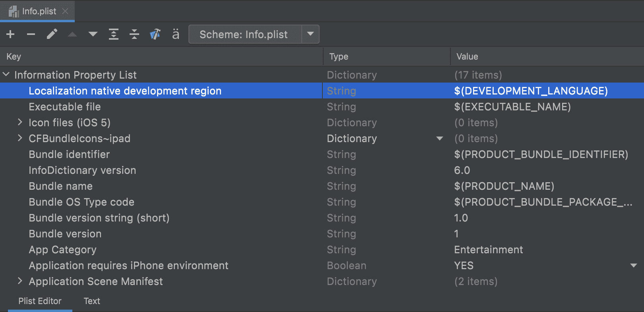Select the Plist Editor tab
644x312 pixels.
click(x=40, y=301)
